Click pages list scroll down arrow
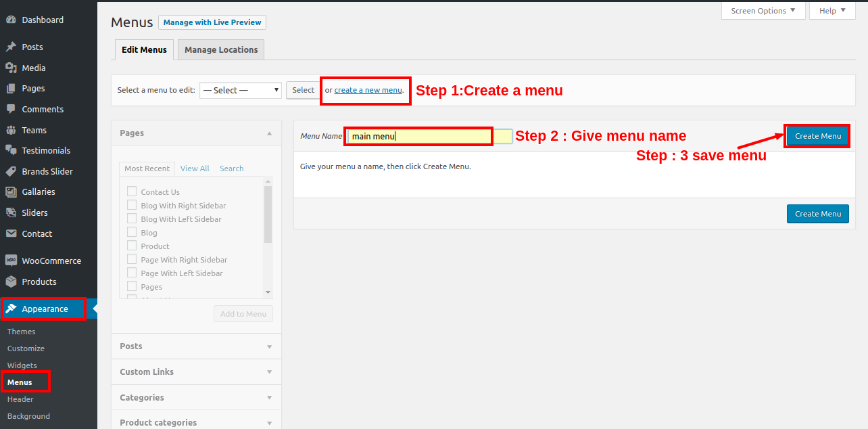Screen dimensions: 868x429 tap(268, 292)
